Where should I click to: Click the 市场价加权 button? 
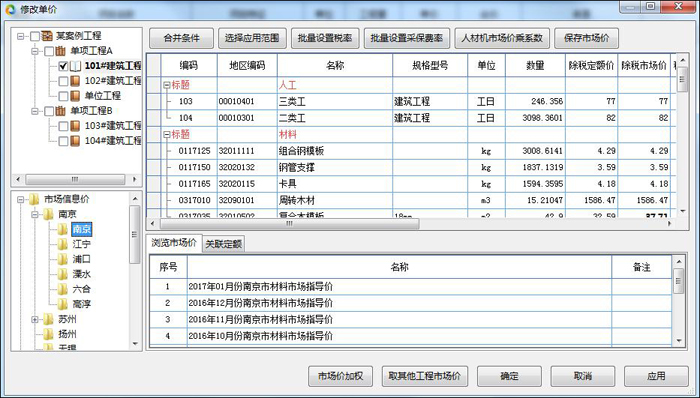(340, 376)
